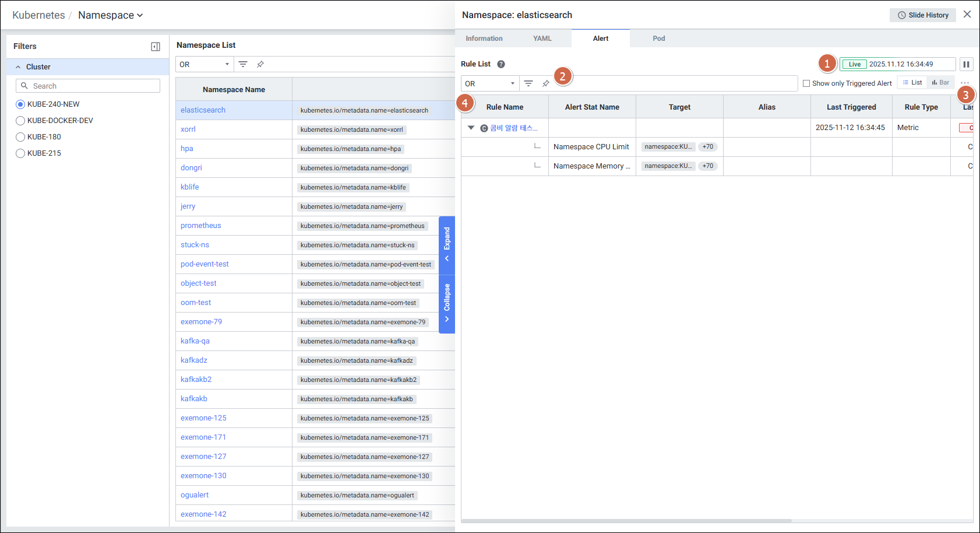Collapse the Filters panel with the sidebar icon

tap(156, 47)
